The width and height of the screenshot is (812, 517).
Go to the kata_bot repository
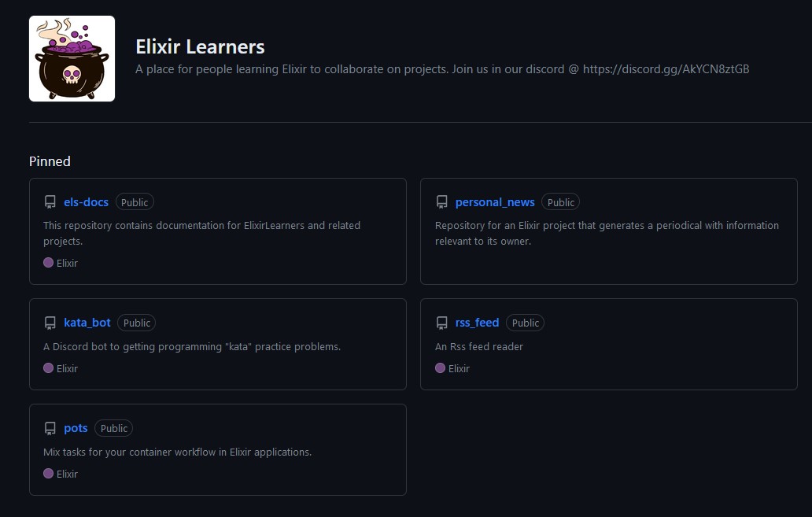(87, 323)
